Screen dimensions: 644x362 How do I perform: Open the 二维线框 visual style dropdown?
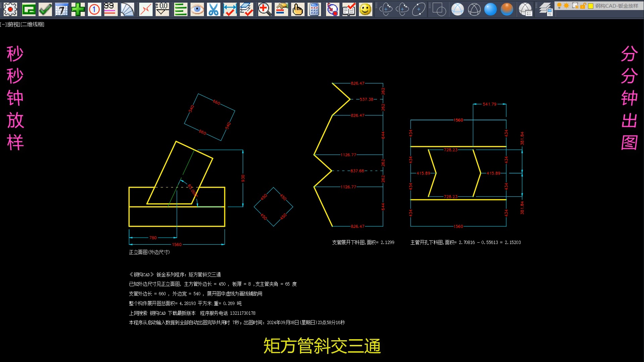tap(32, 24)
